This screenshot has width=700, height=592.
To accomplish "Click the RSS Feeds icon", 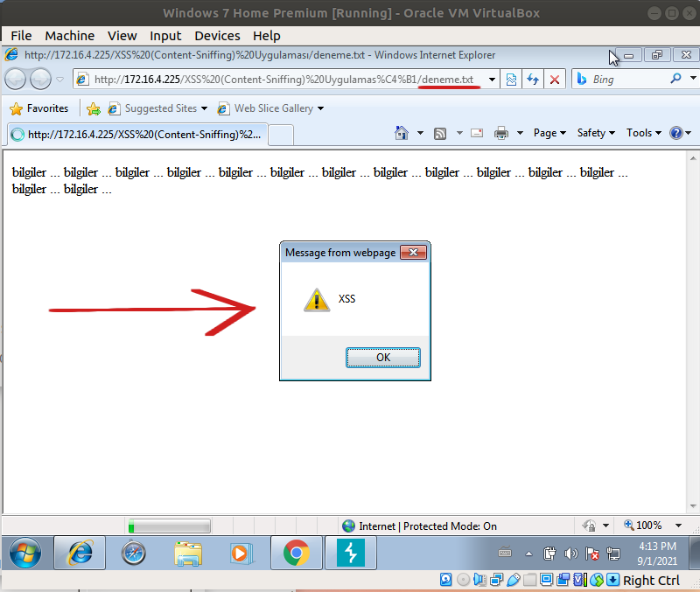I will [440, 133].
